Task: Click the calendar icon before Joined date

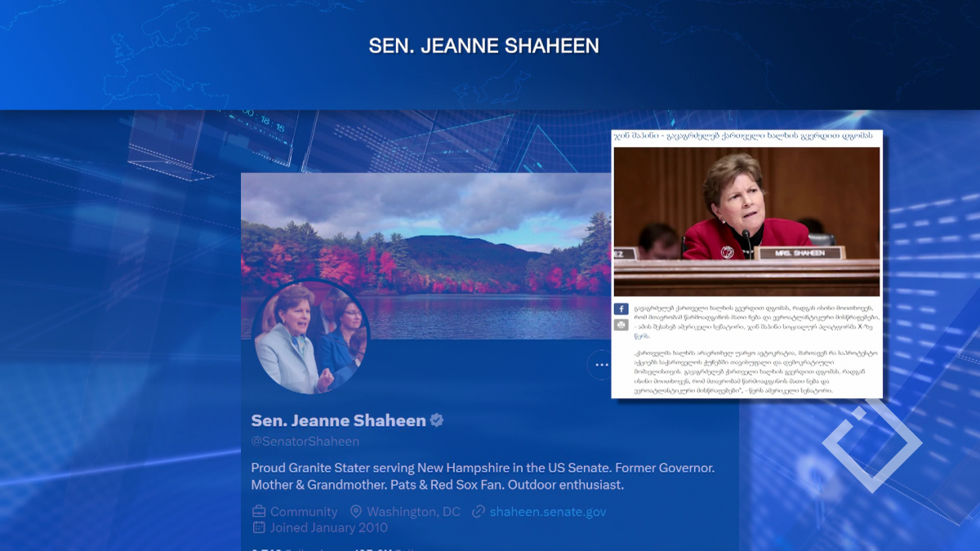Action: [259, 528]
